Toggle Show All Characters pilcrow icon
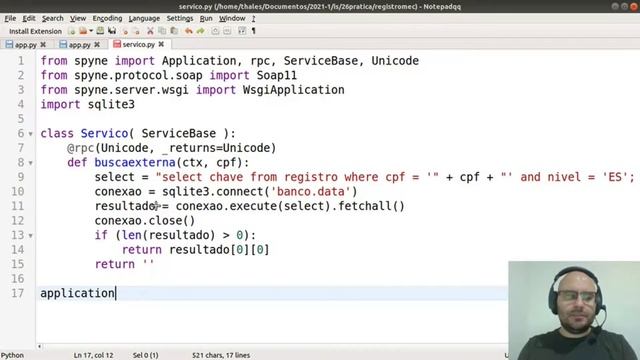 coord(253,31)
